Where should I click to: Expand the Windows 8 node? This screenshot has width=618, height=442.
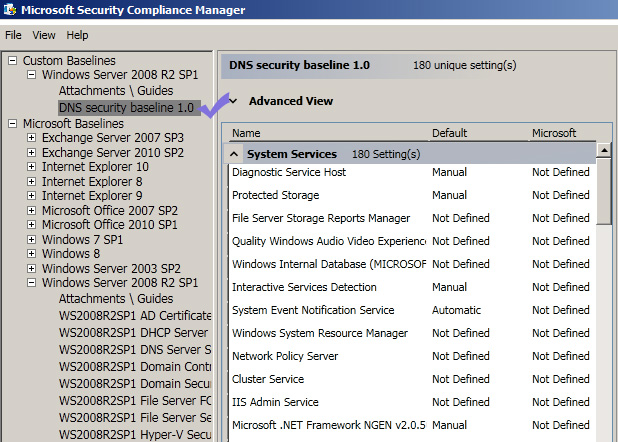(32, 254)
